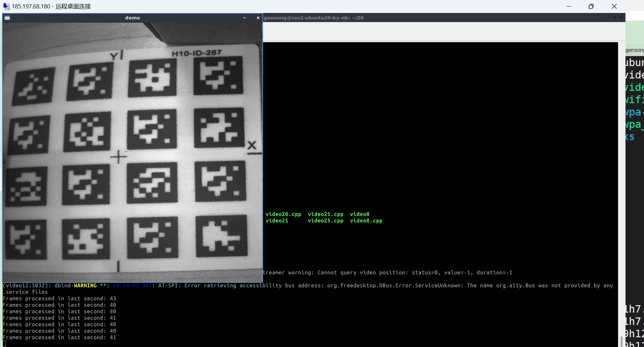Click the terminal cursor on last line

click(x=4, y=344)
